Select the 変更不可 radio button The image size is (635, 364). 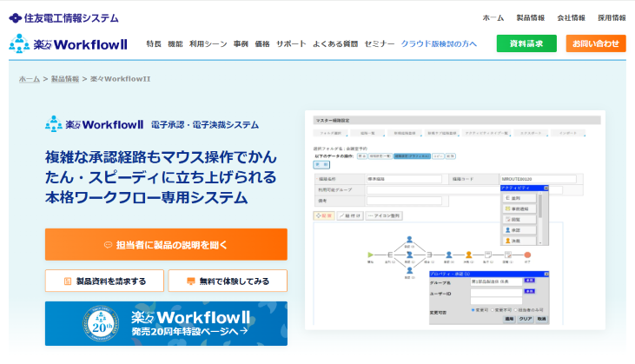494,308
